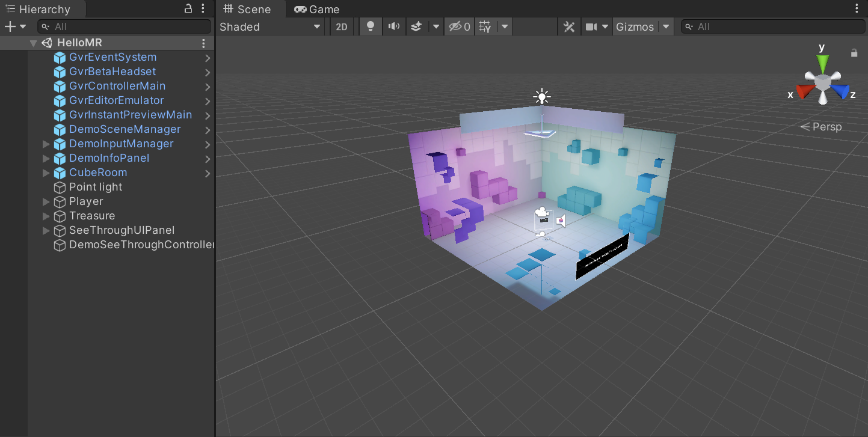Open the create object plus dropdown
868x437 pixels.
[15, 26]
